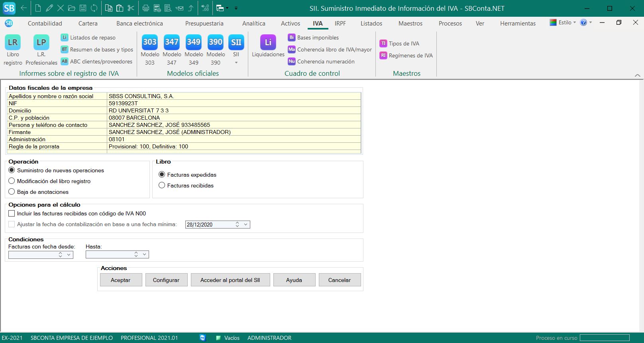This screenshot has height=343, width=644.
Task: Open Bases imponibles report
Action: (318, 37)
